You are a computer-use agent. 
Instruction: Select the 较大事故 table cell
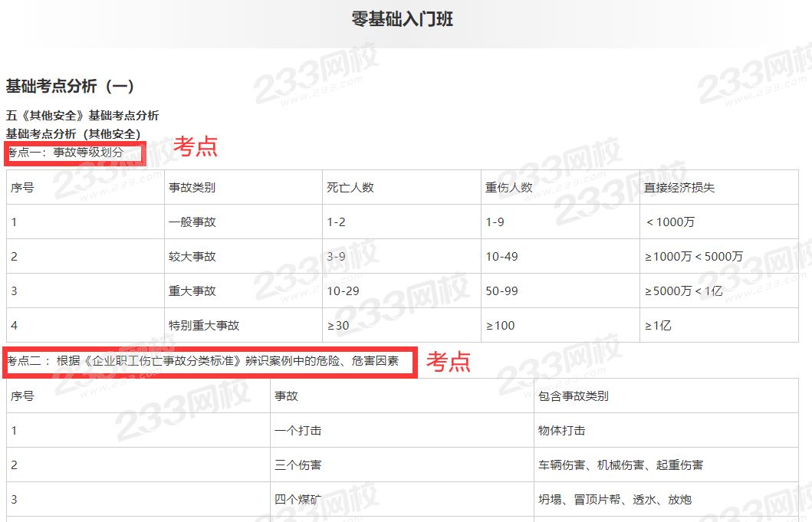(x=192, y=257)
